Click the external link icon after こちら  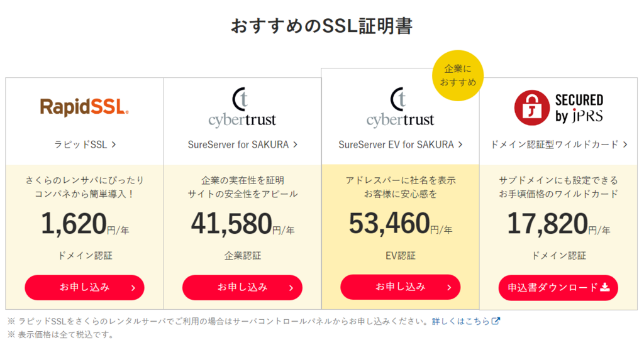pos(496,321)
